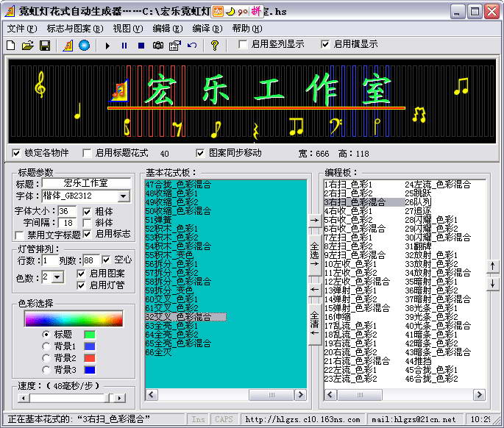The height and width of the screenshot is (428, 504).
Task: Add selected pattern with right arrow button
Action: click(x=314, y=221)
